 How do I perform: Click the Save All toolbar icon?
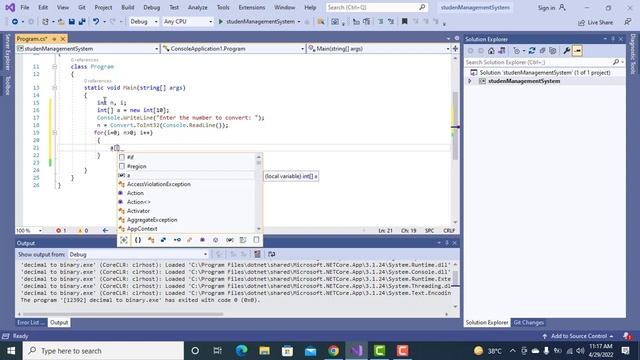(x=82, y=22)
